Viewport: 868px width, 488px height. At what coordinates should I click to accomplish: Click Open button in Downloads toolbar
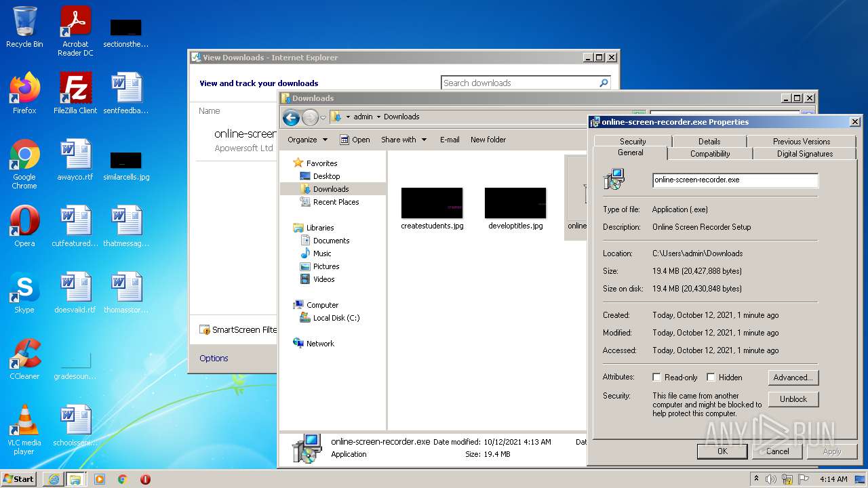[x=355, y=140]
